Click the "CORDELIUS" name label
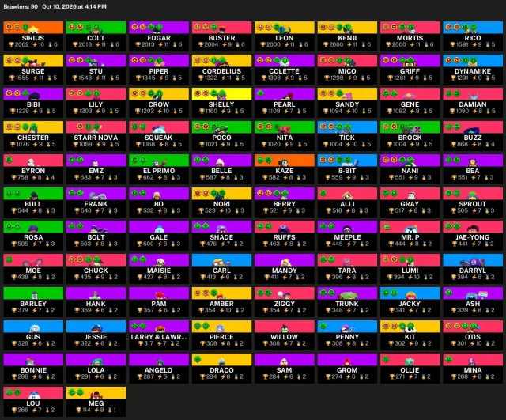 221,71
